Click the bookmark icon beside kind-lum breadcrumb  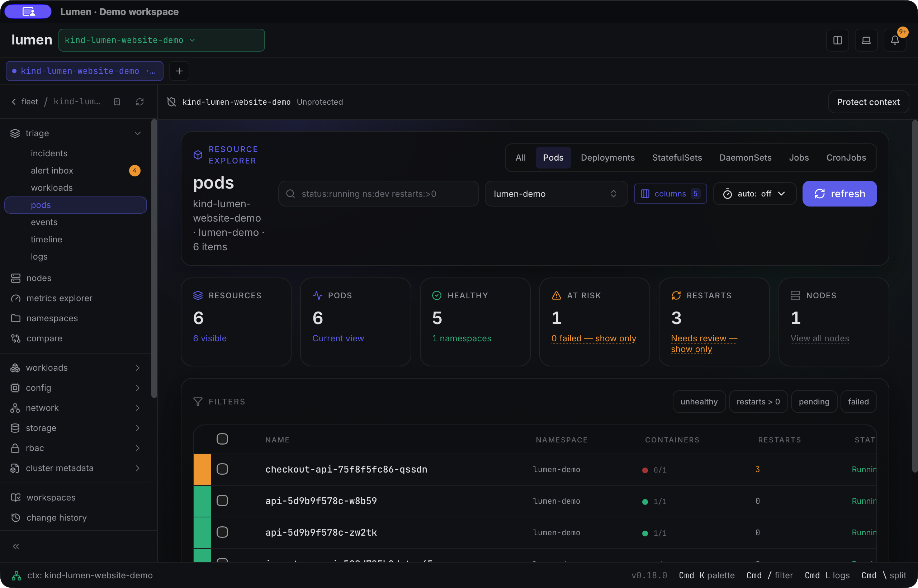tap(117, 102)
